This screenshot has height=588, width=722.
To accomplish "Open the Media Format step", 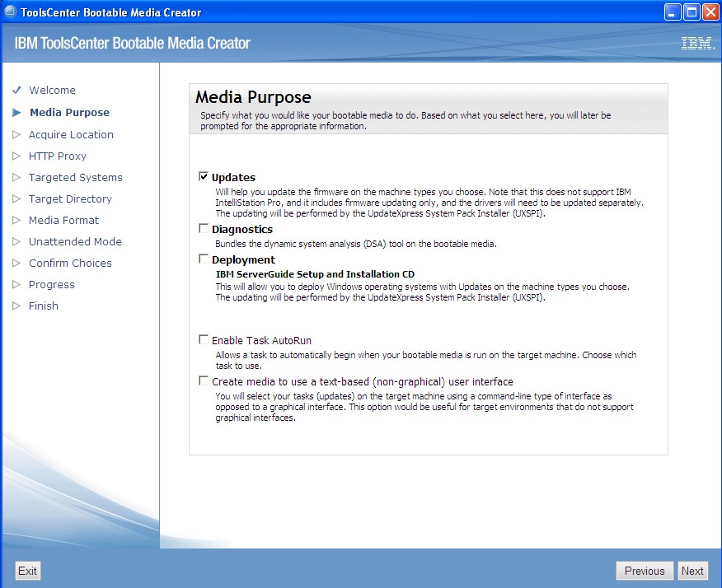I will pos(63,220).
